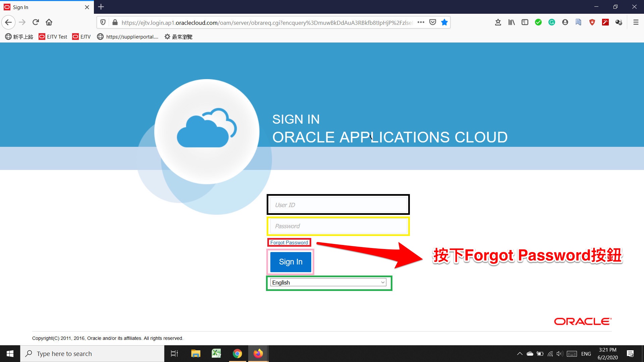Open Task View on the taskbar
This screenshot has width=644, height=362.
coord(174,354)
